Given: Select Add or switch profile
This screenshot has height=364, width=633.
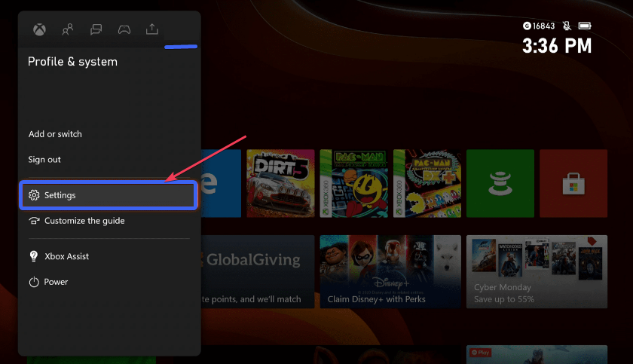Looking at the screenshot, I should [55, 134].
